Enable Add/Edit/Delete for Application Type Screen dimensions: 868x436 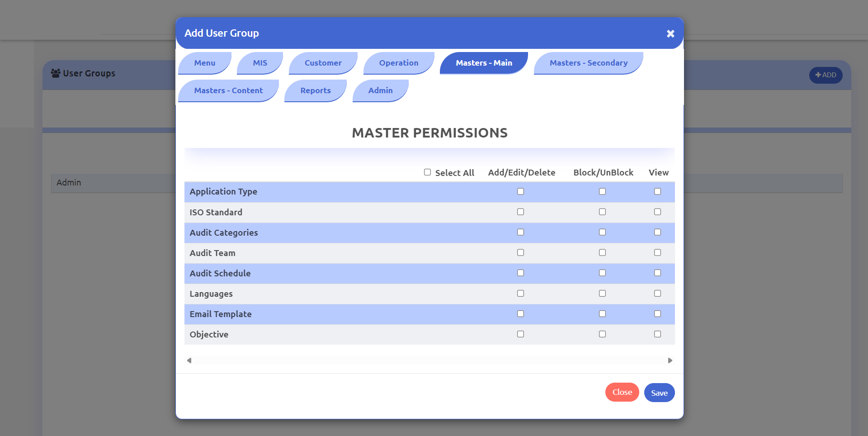click(x=520, y=191)
